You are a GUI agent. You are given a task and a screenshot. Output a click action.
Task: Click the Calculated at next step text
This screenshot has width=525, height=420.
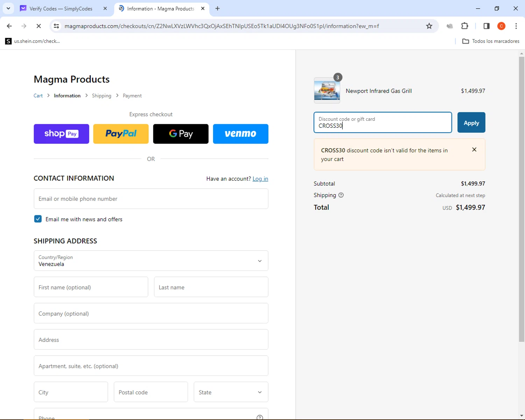point(460,195)
